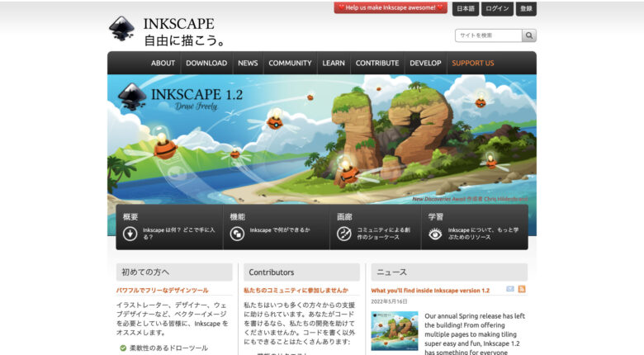This screenshot has width=644, height=355.
Task: Open What you'll find inside Inkscape 1.2 article
Action: pyautogui.click(x=430, y=291)
